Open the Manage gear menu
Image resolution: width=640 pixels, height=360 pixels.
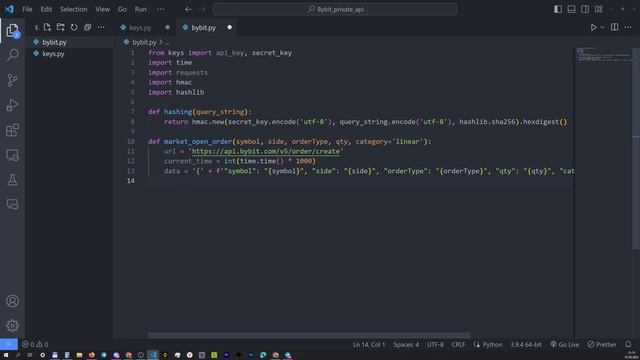[x=12, y=325]
